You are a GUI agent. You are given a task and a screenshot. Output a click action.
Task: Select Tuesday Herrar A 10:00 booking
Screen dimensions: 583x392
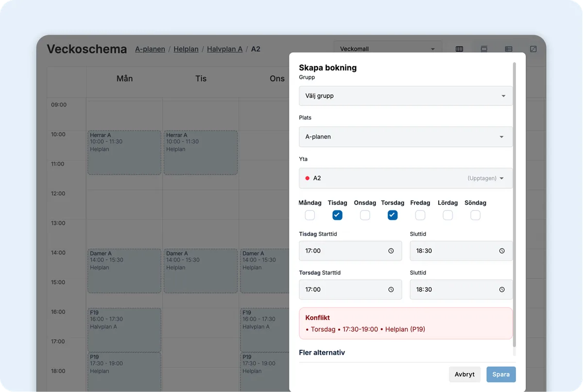pyautogui.click(x=201, y=153)
